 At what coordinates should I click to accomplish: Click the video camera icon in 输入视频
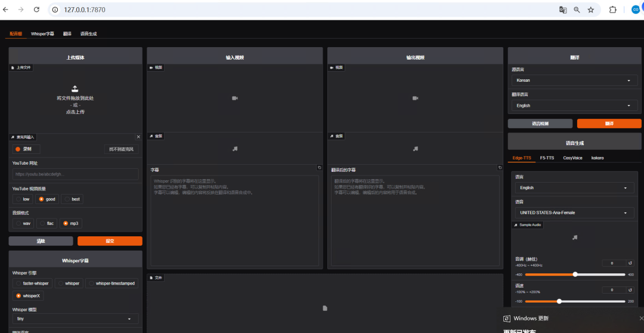(x=235, y=98)
